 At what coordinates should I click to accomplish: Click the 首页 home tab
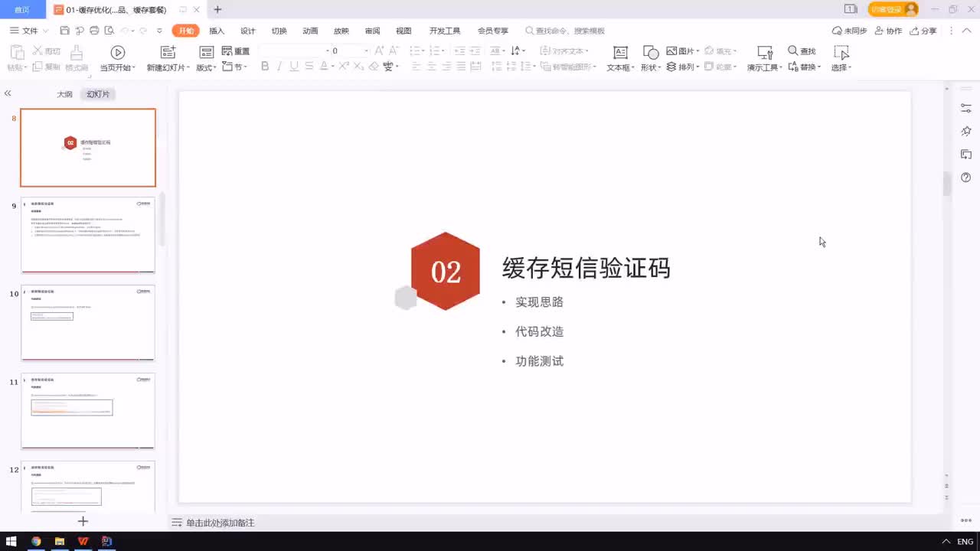click(22, 9)
